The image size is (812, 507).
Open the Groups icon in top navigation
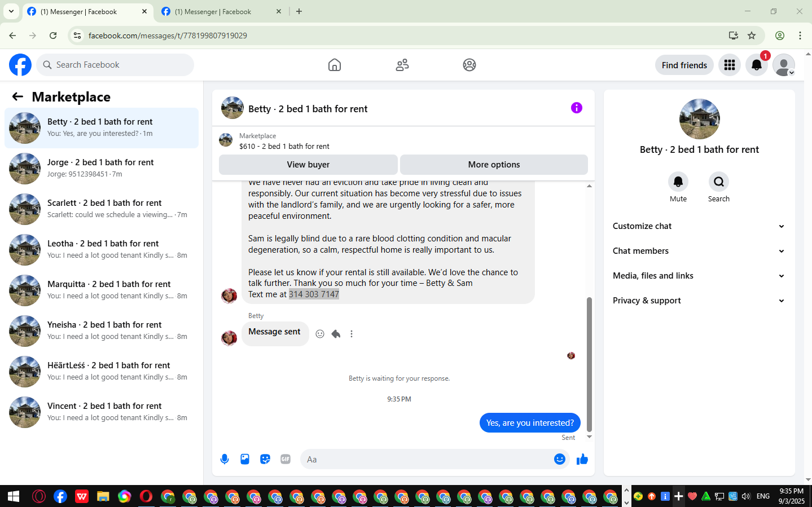click(x=469, y=65)
